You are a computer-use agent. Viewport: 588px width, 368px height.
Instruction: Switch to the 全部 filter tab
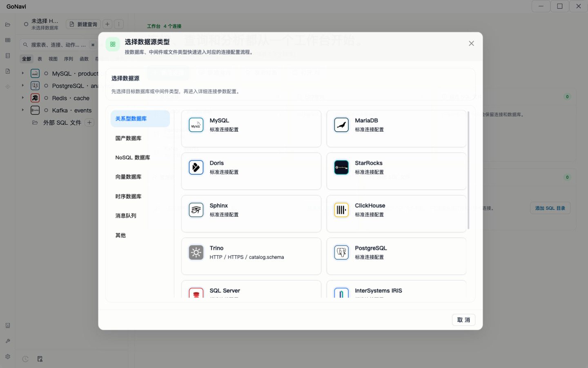27,59
